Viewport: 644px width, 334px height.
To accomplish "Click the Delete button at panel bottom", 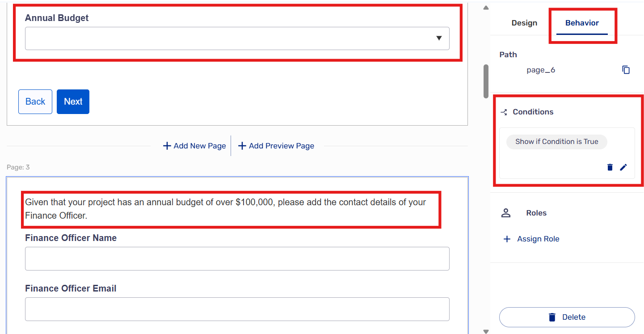I will [x=567, y=317].
